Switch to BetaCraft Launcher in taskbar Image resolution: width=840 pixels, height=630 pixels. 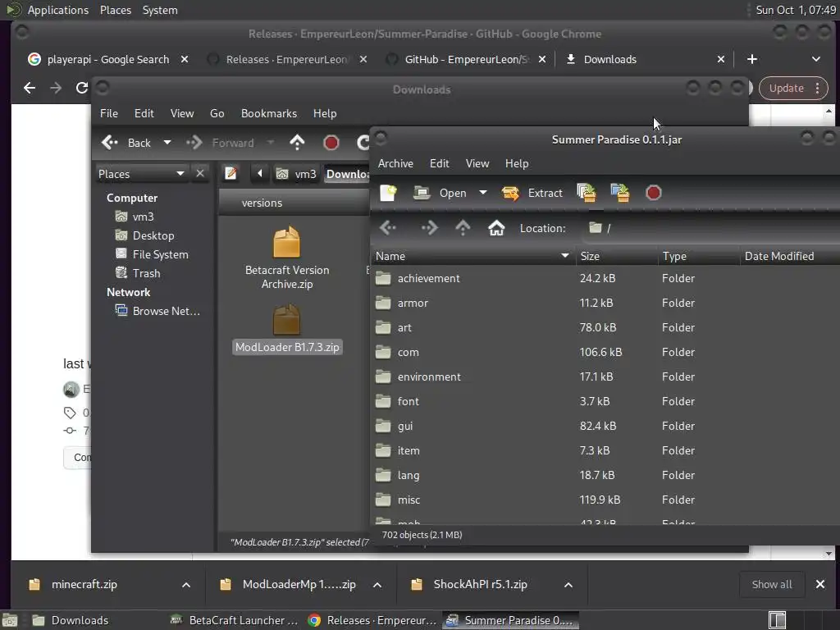coord(234,620)
